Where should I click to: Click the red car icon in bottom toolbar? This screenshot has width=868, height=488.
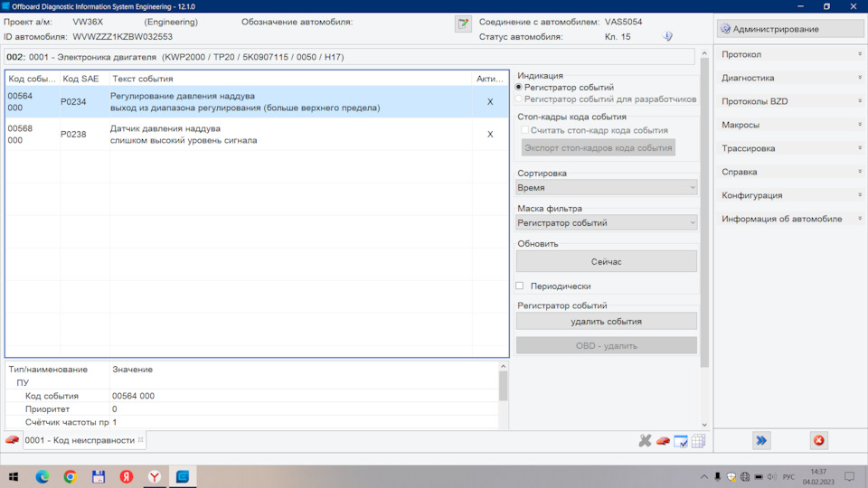pos(663,441)
